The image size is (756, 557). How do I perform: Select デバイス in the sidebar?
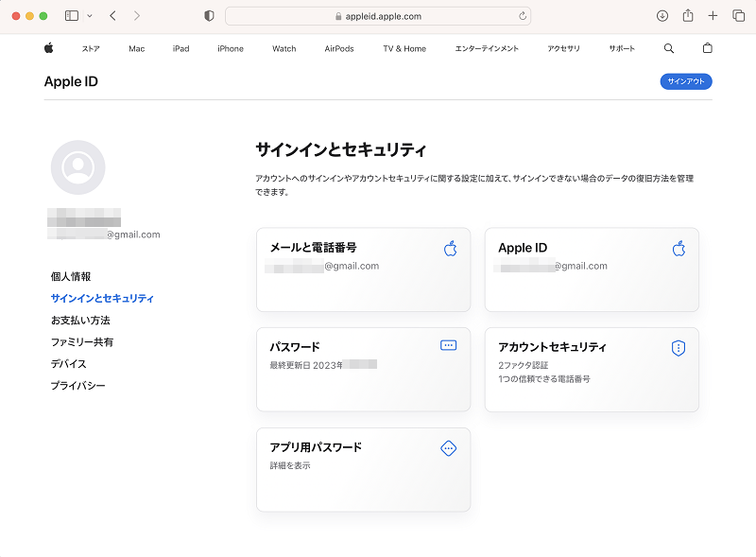tap(68, 364)
